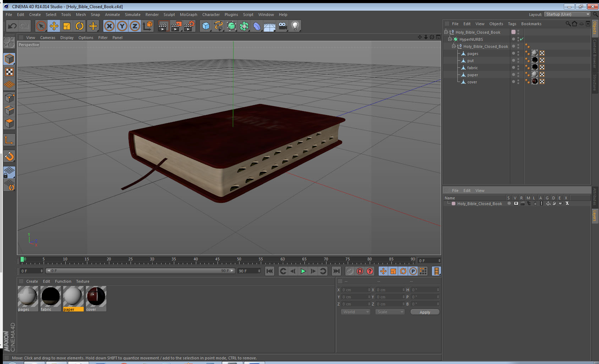Viewport: 599px width, 364px height.
Task: Activate the Scale tool in top toolbar
Action: click(67, 26)
